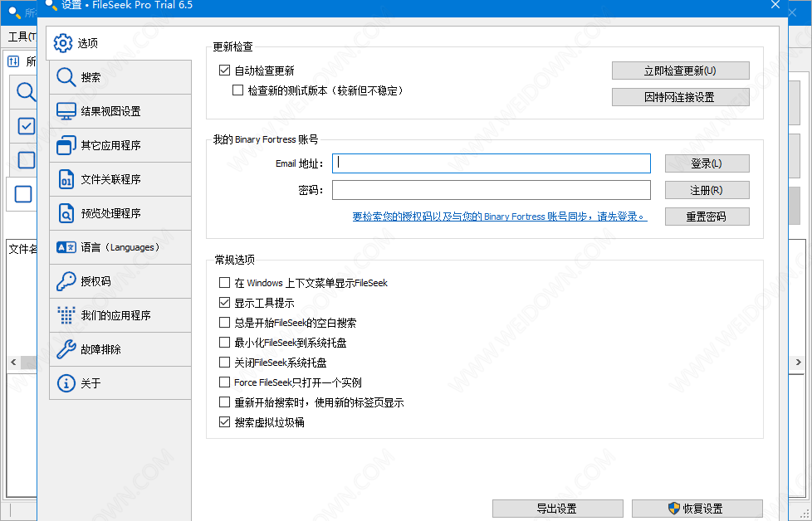Toggle 自动检查更新 checkbox
Image resolution: width=812 pixels, height=521 pixels.
224,70
